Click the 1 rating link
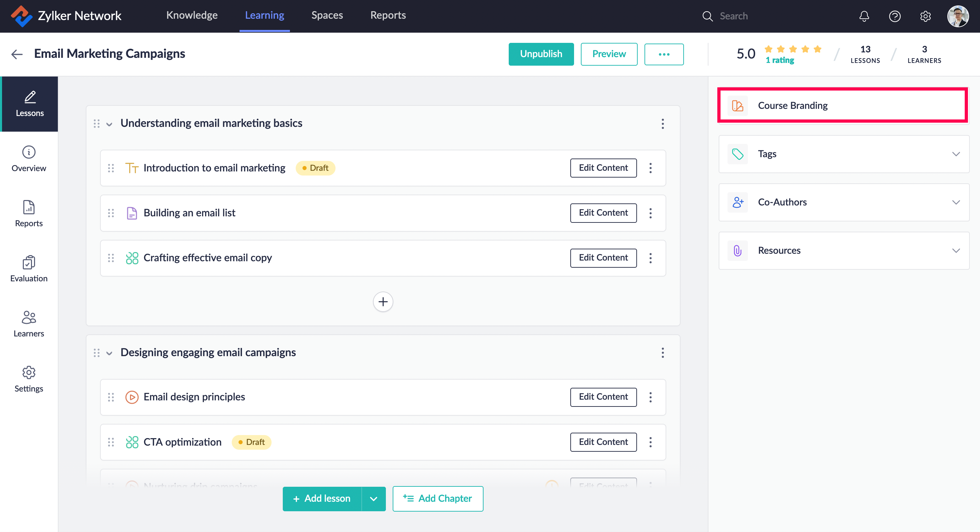Image resolution: width=980 pixels, height=532 pixels. pyautogui.click(x=780, y=60)
